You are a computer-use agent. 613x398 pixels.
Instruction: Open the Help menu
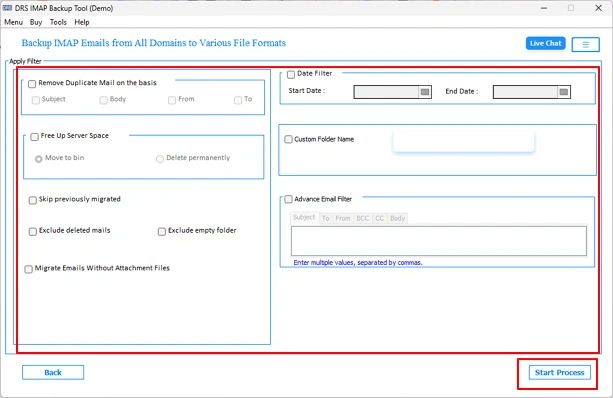click(x=82, y=22)
